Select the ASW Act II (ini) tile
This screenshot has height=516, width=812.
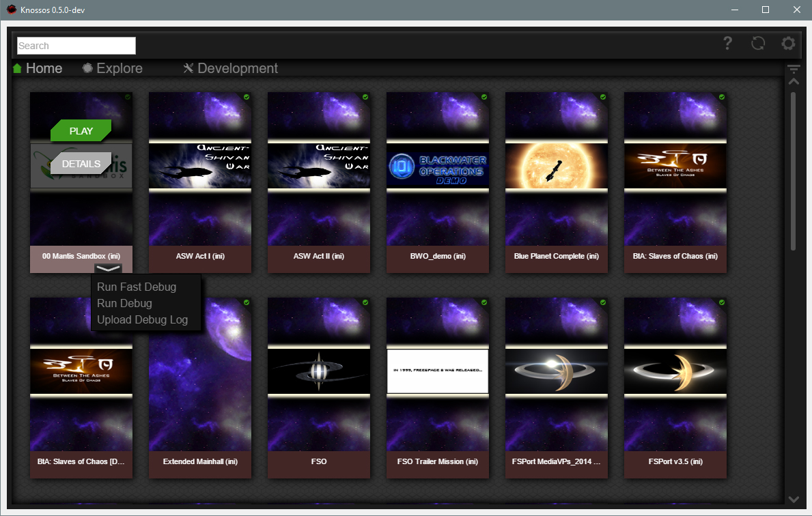click(x=318, y=182)
